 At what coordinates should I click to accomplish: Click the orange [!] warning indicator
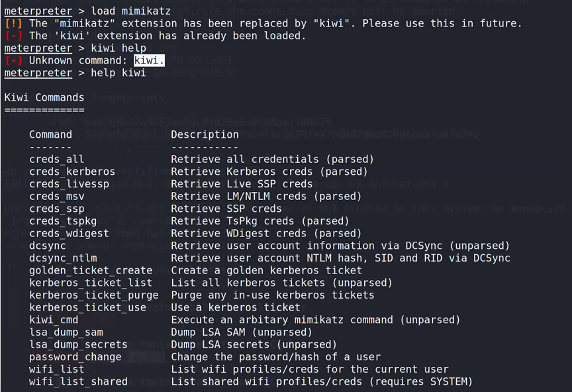(x=13, y=24)
